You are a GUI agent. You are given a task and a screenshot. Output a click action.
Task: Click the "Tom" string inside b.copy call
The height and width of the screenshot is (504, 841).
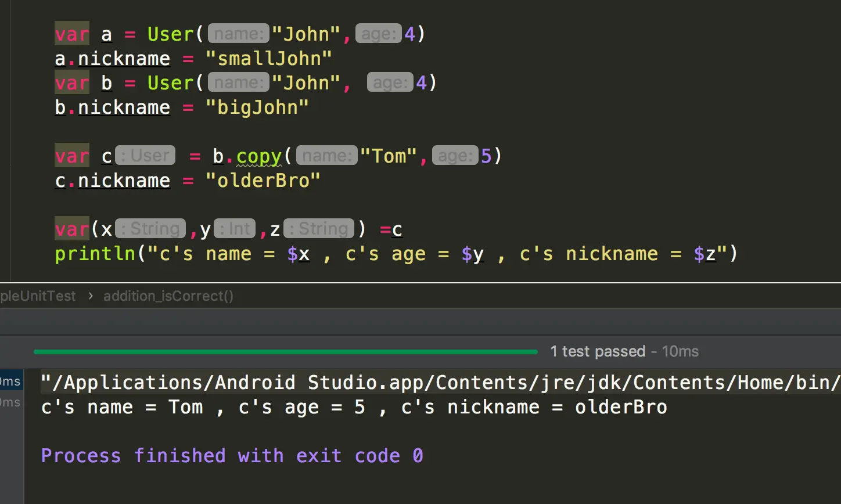[389, 156]
